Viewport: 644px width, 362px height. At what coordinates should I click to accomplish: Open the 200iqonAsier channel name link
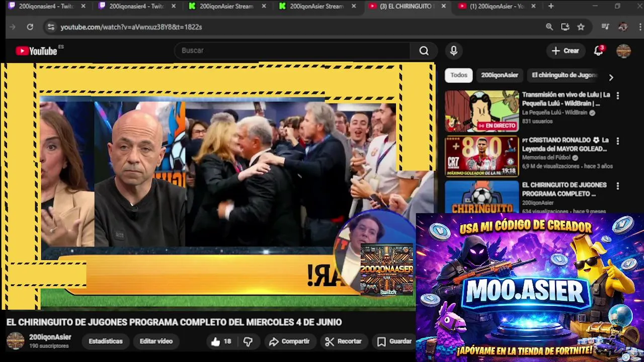point(50,337)
